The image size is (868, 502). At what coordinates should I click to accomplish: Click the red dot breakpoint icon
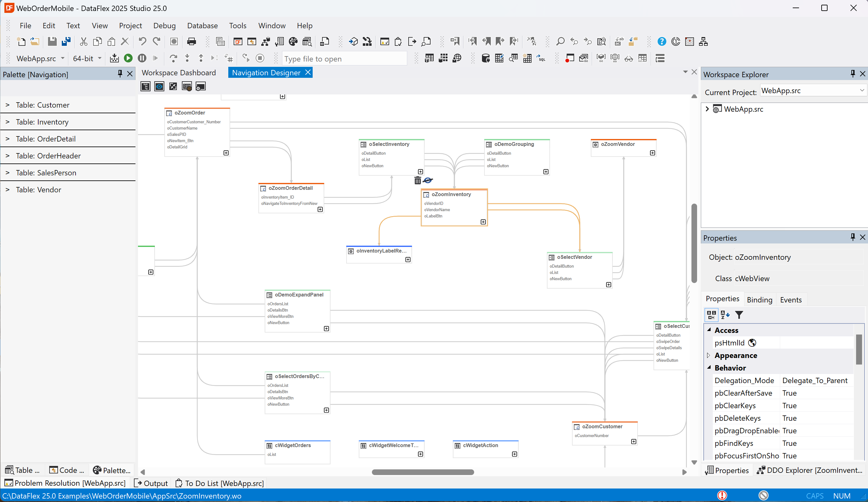569,58
